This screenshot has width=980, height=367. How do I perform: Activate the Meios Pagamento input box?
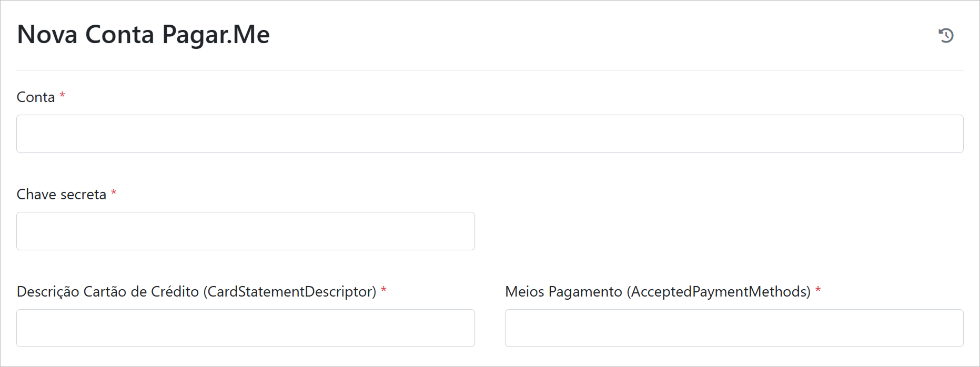click(x=734, y=328)
